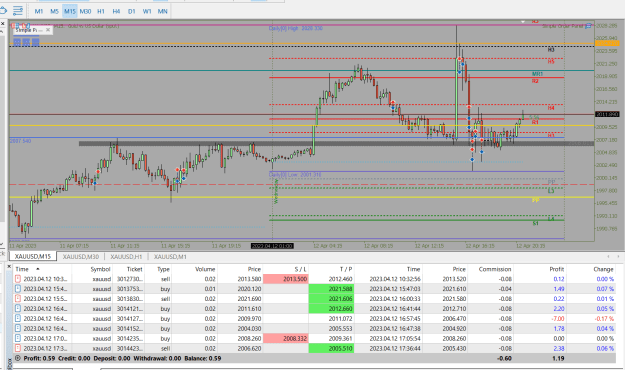Switch chart timeframe to MN
This screenshot has height=370, width=625.
point(163,11)
